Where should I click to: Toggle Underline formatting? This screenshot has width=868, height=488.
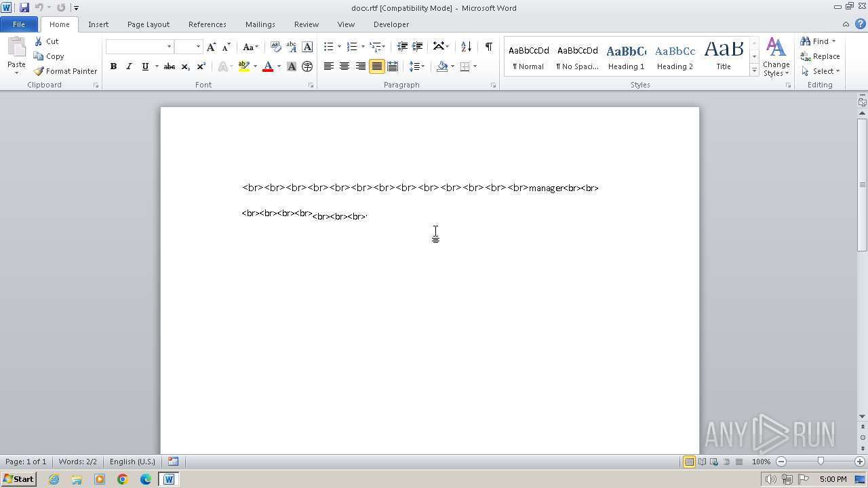tap(144, 66)
